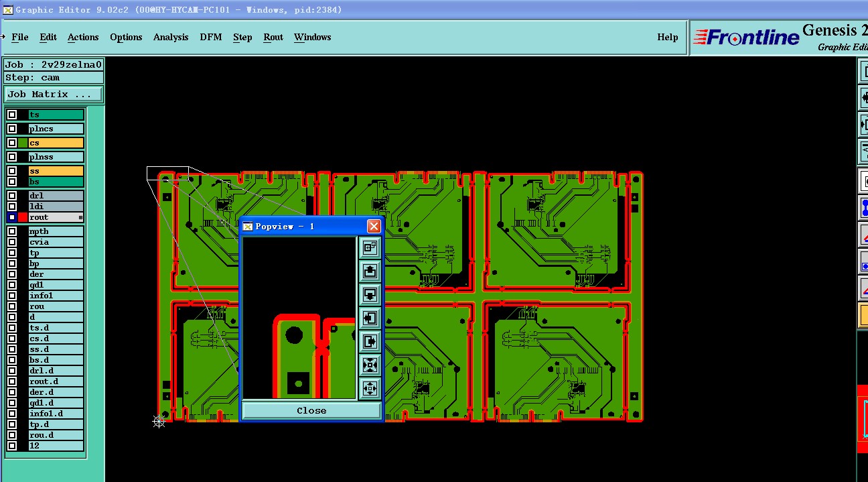Click the Step: cam label
Image resolution: width=868 pixels, height=482 pixels.
[x=54, y=77]
